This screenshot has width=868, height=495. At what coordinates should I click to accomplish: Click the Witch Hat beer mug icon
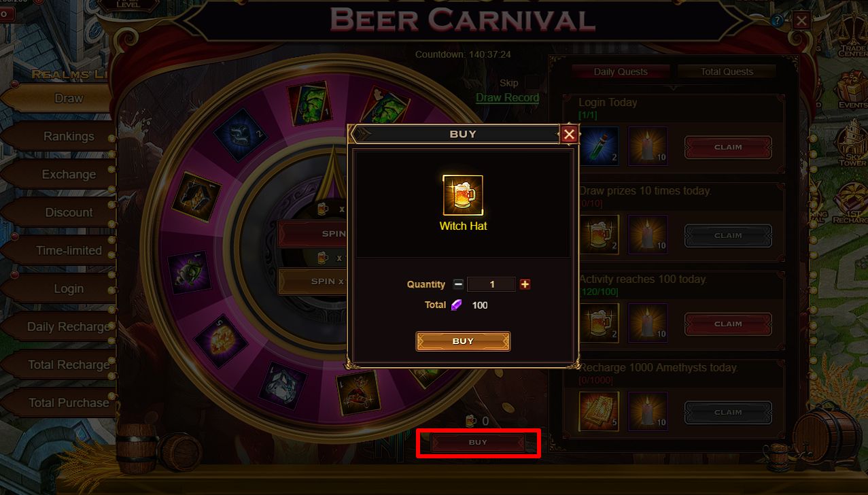click(x=463, y=195)
